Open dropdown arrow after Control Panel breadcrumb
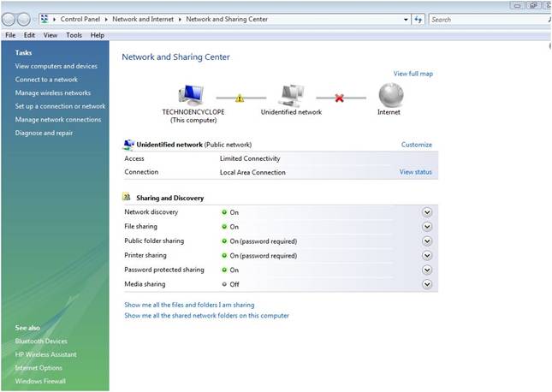This screenshot has height=392, width=552. (x=106, y=20)
